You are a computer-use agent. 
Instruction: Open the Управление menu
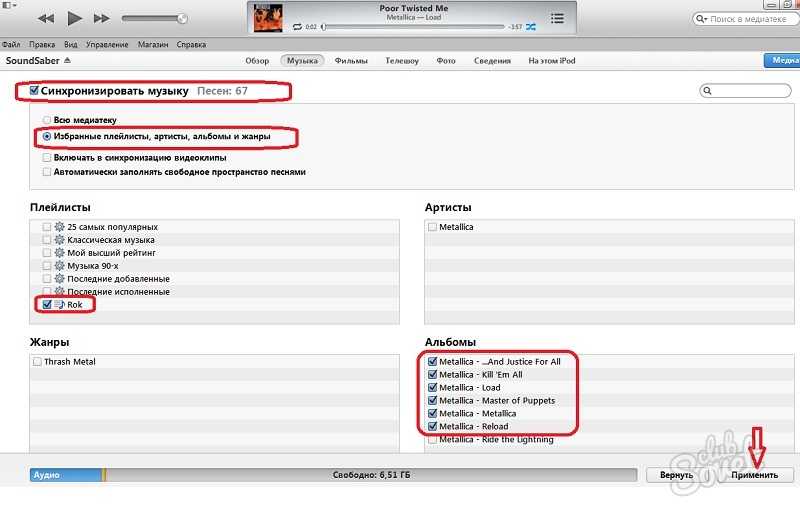coord(107,44)
